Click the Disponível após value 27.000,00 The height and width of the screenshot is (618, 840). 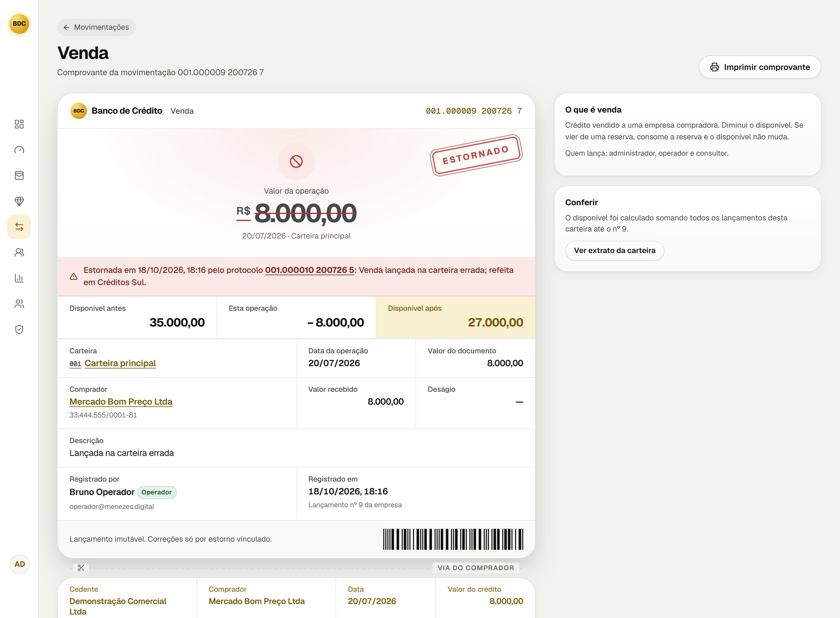[x=495, y=322]
